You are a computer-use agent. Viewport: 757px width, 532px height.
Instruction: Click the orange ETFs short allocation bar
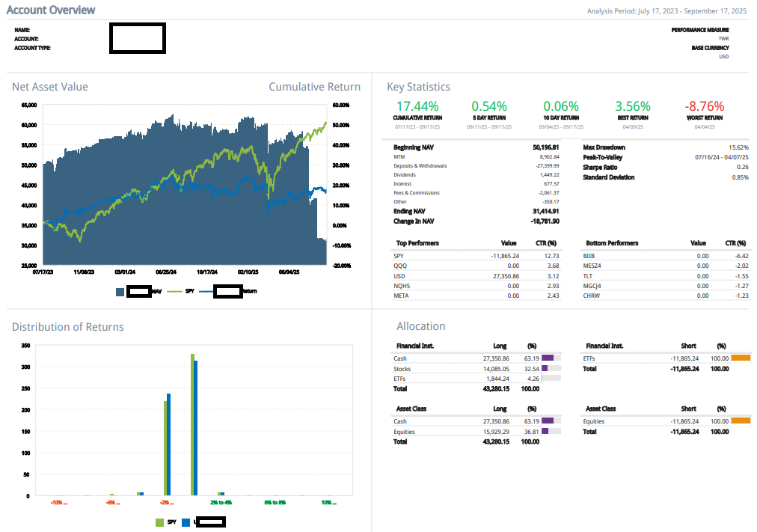[740, 358]
